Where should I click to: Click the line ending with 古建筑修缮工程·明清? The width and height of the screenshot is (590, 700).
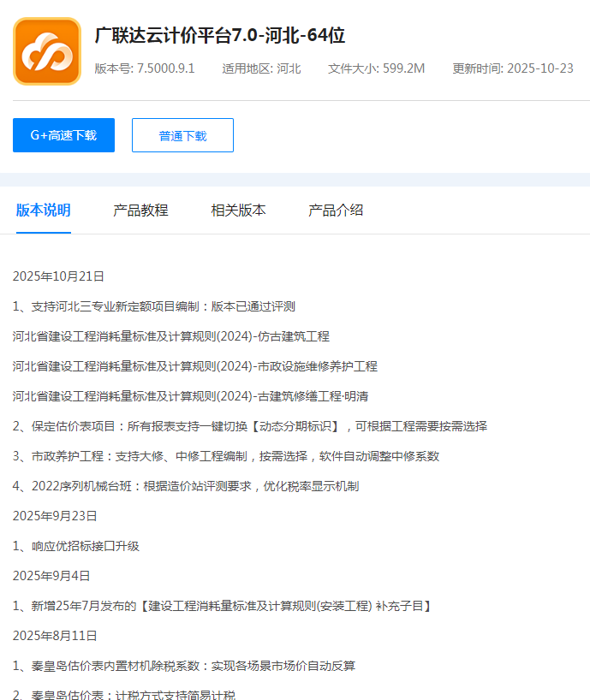pyautogui.click(x=190, y=396)
